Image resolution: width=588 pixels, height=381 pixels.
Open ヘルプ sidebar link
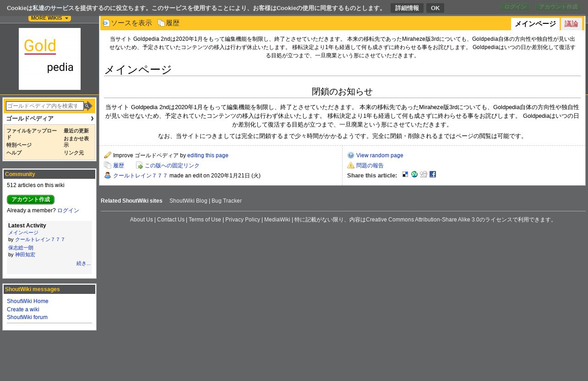click(x=14, y=153)
